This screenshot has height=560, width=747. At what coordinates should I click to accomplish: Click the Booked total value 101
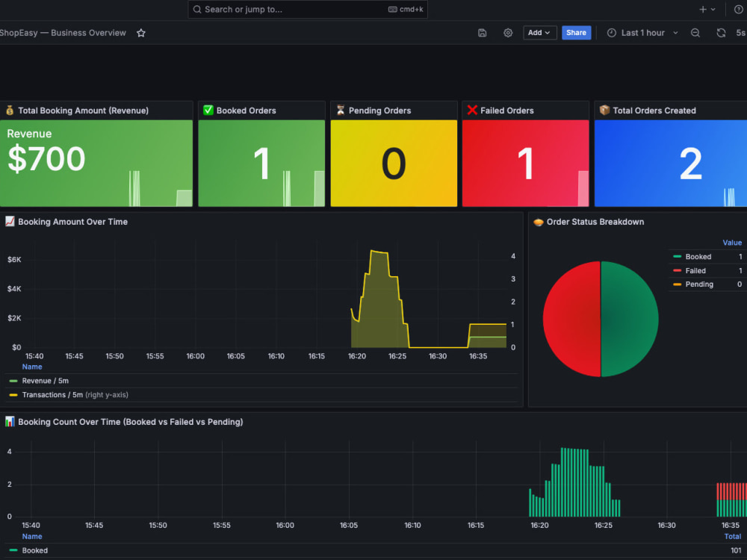(736, 550)
